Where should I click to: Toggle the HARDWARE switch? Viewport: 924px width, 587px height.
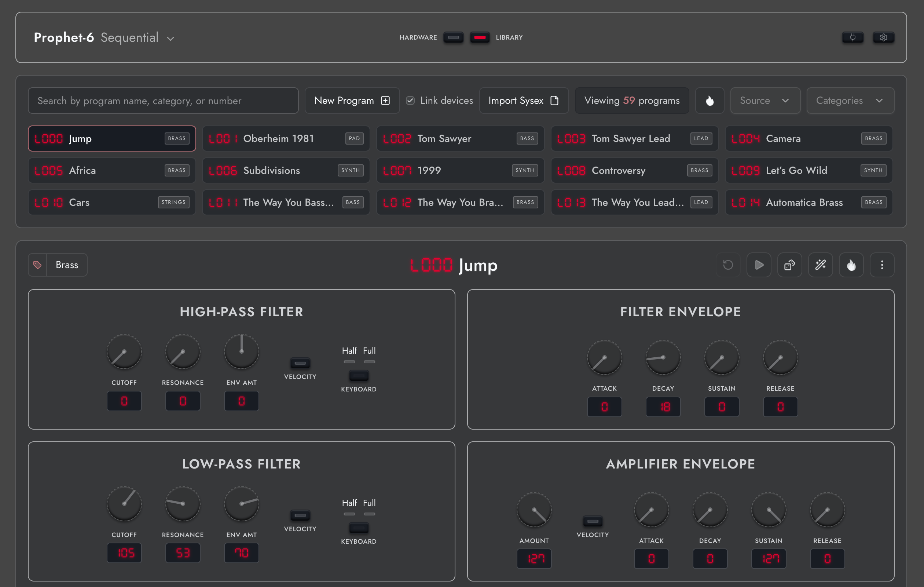[x=453, y=37]
